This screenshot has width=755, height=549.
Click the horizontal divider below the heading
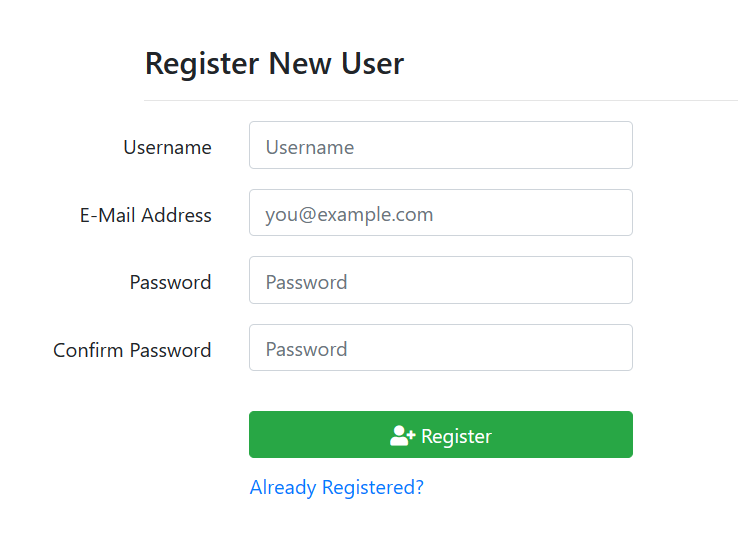440,101
